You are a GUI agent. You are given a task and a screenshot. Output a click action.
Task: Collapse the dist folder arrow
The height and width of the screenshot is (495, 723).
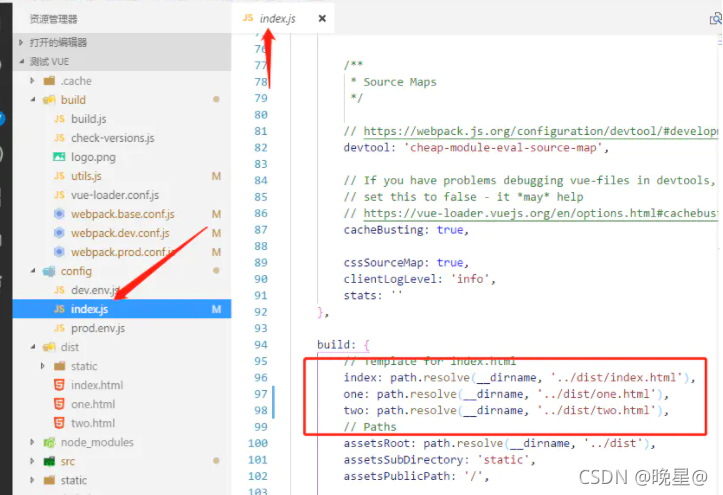tap(33, 347)
